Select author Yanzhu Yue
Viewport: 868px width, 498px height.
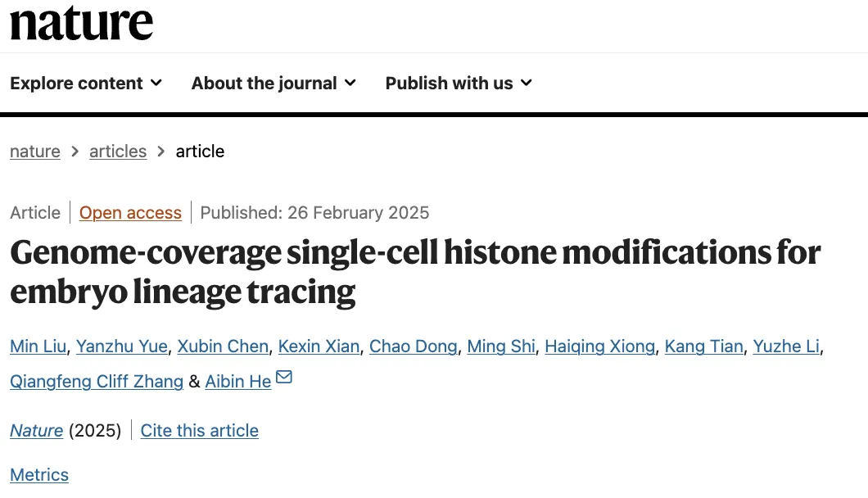(x=122, y=346)
